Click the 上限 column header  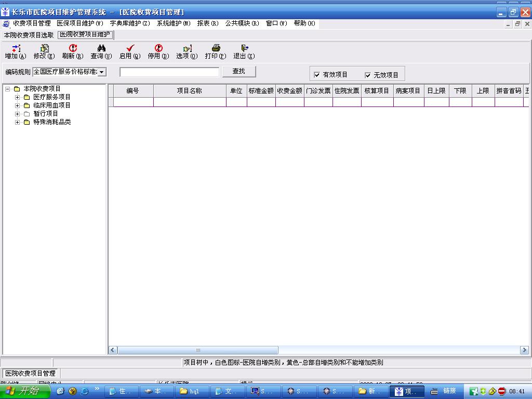tap(483, 91)
